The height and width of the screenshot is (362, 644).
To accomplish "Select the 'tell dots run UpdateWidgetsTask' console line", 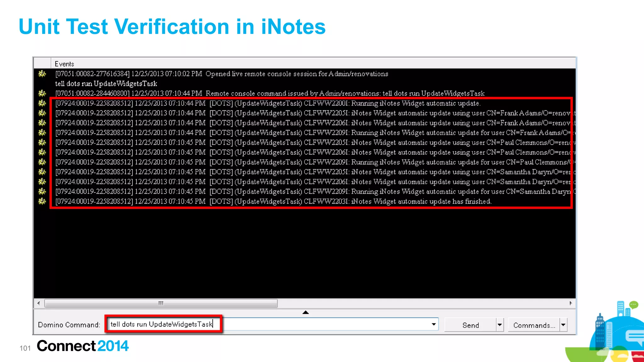I will [x=106, y=84].
